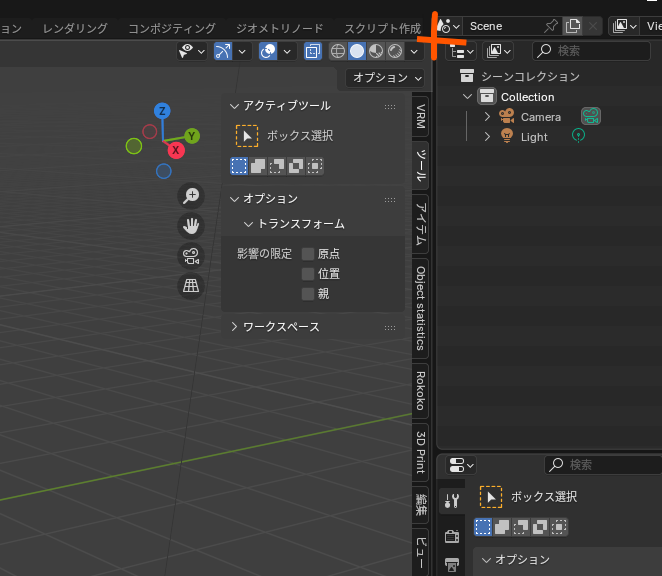Select material preview shading mode
This screenshot has height=576, width=662.
pyautogui.click(x=376, y=51)
